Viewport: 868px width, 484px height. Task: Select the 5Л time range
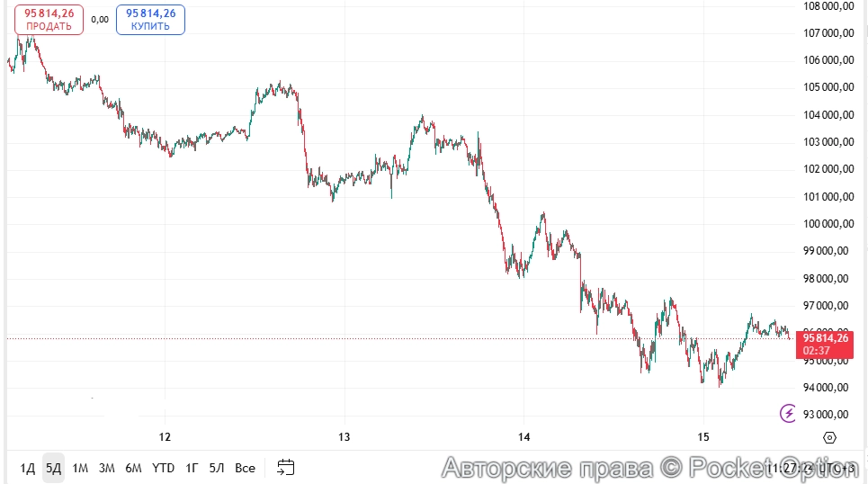click(x=217, y=468)
